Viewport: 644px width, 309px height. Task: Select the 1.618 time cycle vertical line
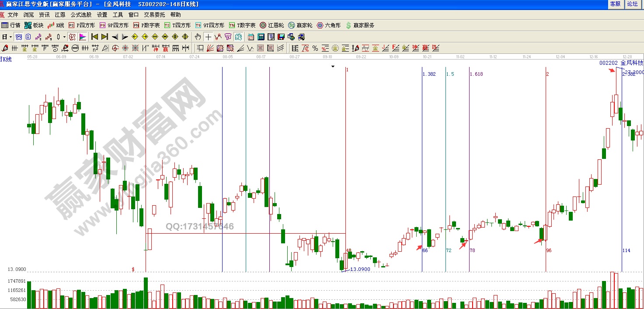(x=469, y=175)
